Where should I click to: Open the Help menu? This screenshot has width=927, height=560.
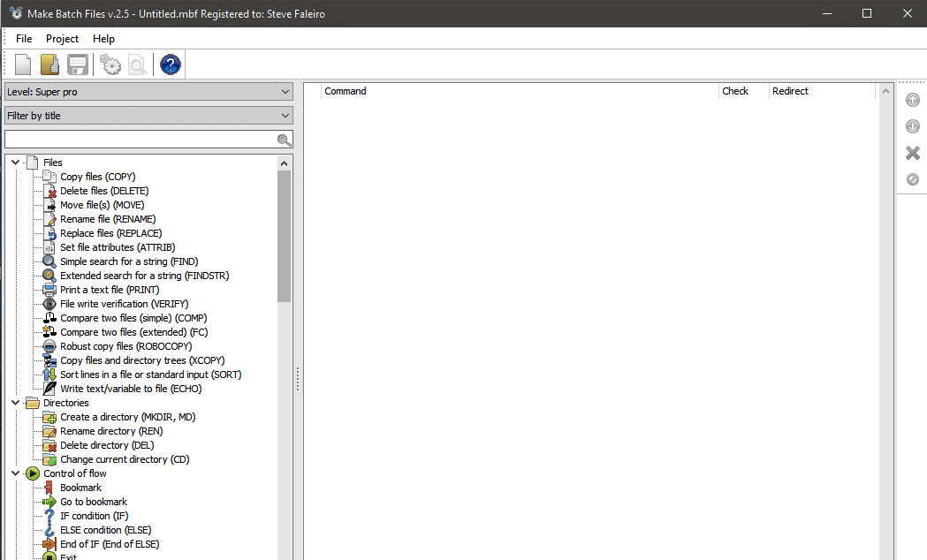click(103, 38)
